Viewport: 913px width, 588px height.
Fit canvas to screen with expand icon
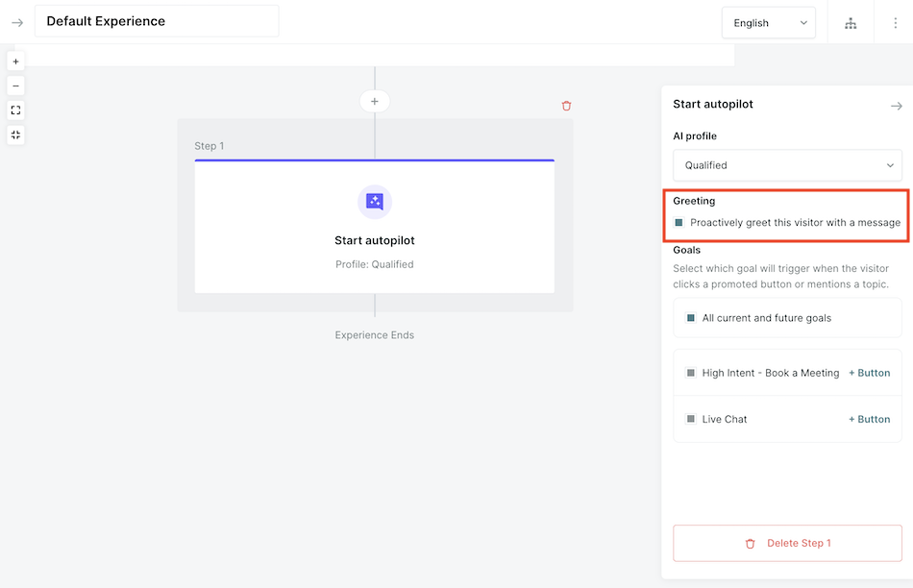click(15, 110)
